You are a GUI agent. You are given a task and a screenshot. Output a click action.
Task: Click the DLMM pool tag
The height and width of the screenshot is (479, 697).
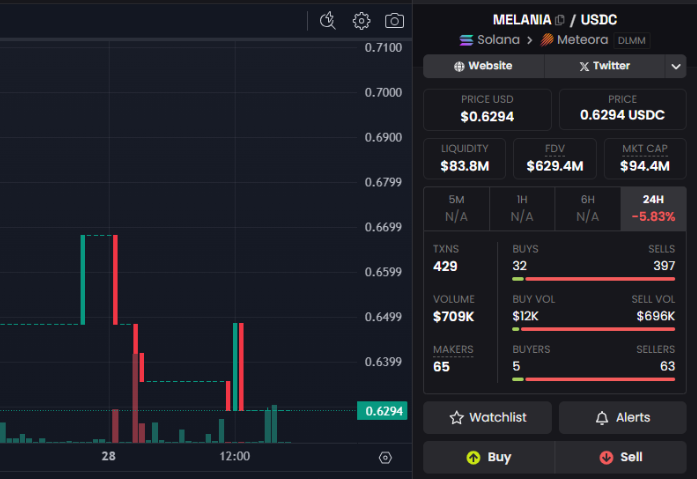point(632,40)
